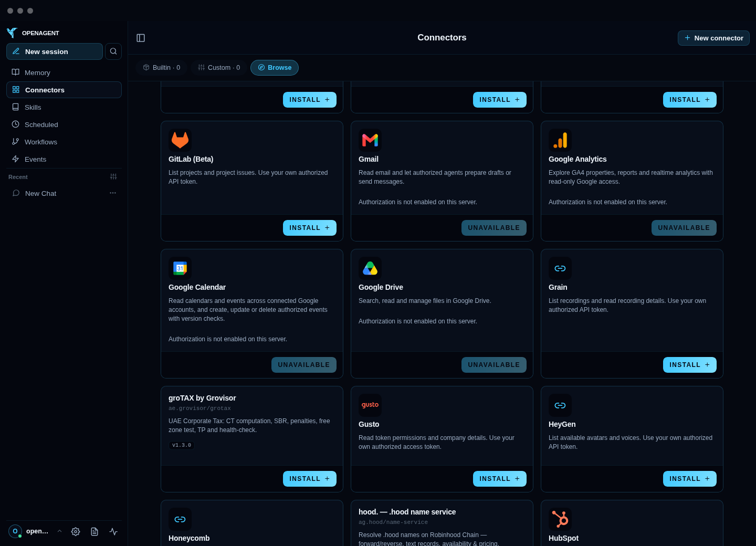The image size is (756, 546).
Task: Click the ae.grovisor/grotax identifier text
Action: point(199,408)
